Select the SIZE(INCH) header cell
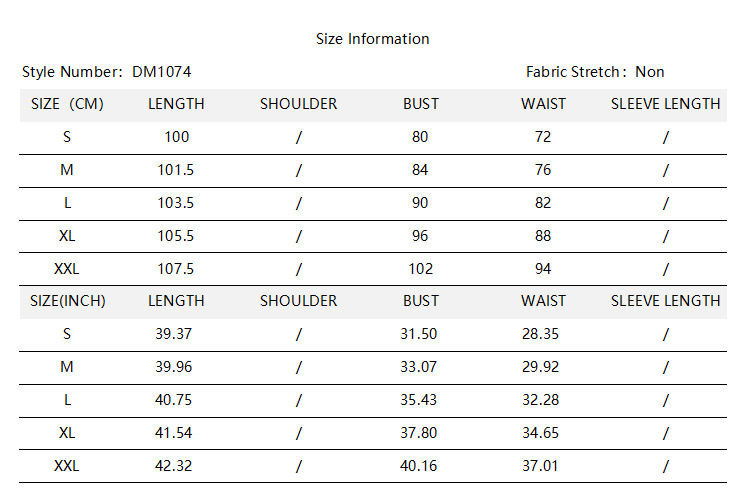Screen dimensions: 750x500 point(68,301)
